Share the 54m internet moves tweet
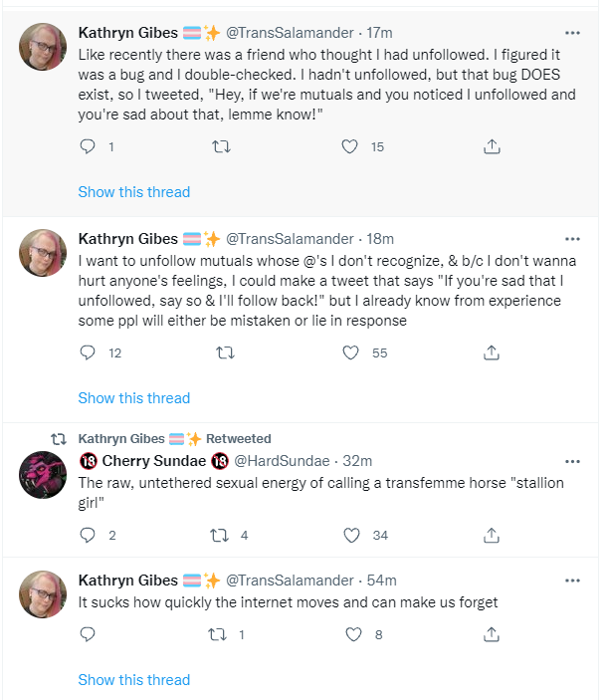The width and height of the screenshot is (605, 700). (x=492, y=634)
